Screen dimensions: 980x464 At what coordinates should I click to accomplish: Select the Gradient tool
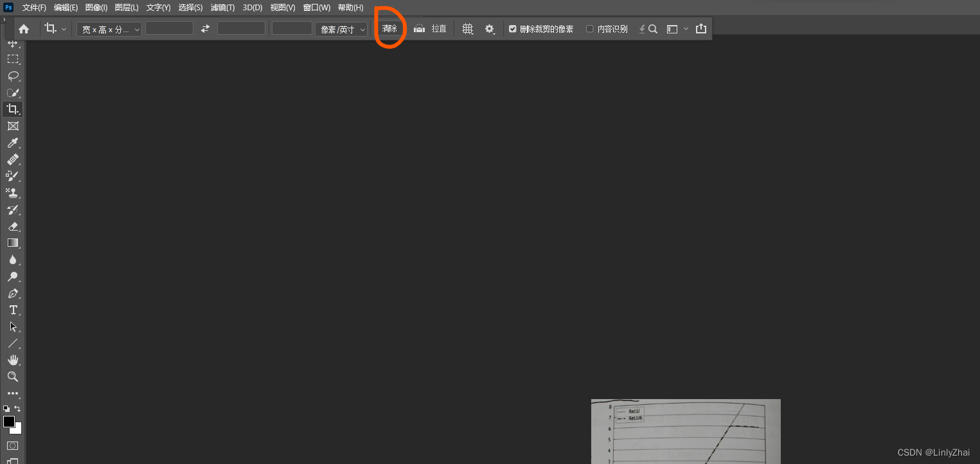[x=13, y=243]
